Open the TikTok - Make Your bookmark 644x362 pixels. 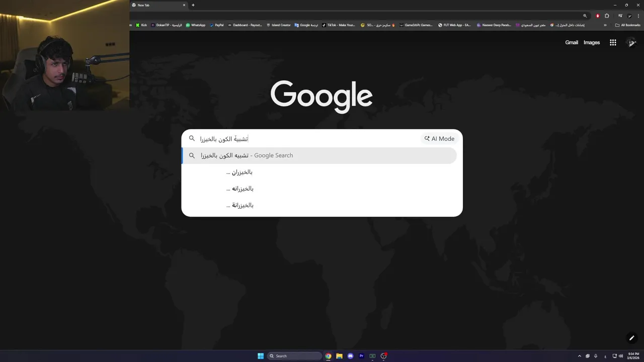(339, 25)
